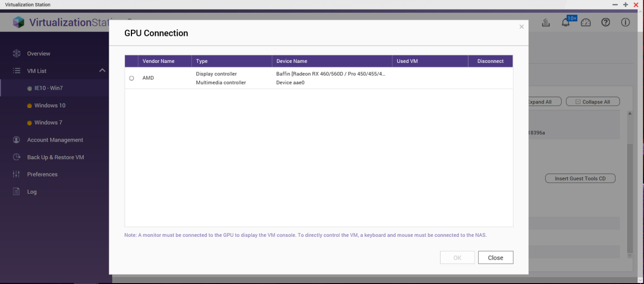Sort by Vendor Name column header

(x=158, y=61)
